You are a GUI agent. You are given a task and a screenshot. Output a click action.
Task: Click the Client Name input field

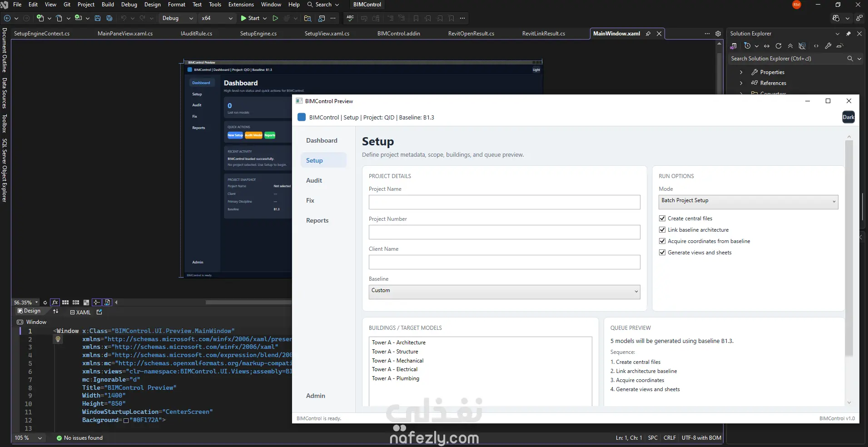click(504, 262)
